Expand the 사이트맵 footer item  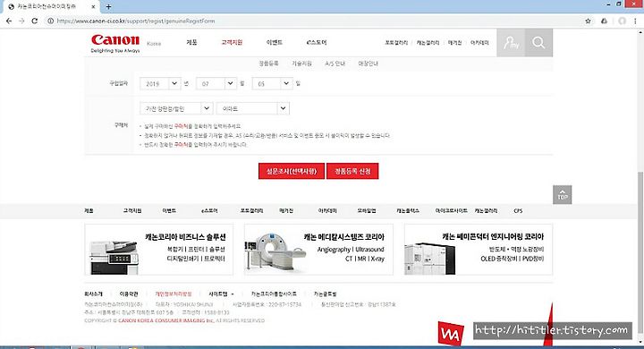coord(221,294)
